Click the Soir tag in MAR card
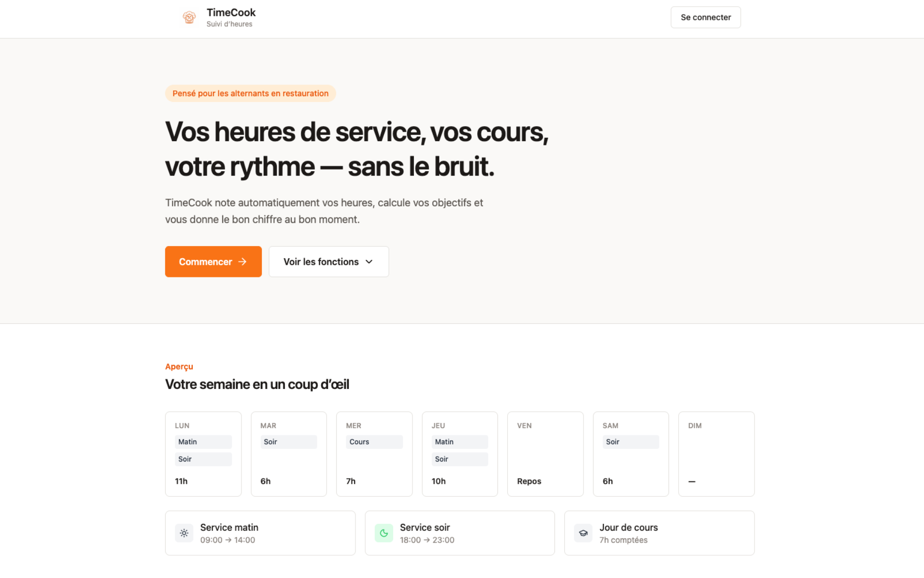Image resolution: width=924 pixels, height=578 pixels. (x=288, y=442)
